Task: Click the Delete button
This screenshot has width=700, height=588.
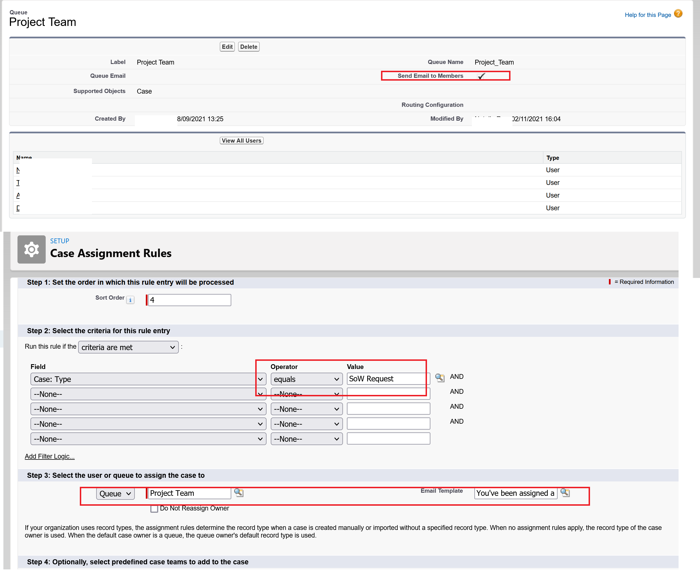Action: pyautogui.click(x=248, y=47)
